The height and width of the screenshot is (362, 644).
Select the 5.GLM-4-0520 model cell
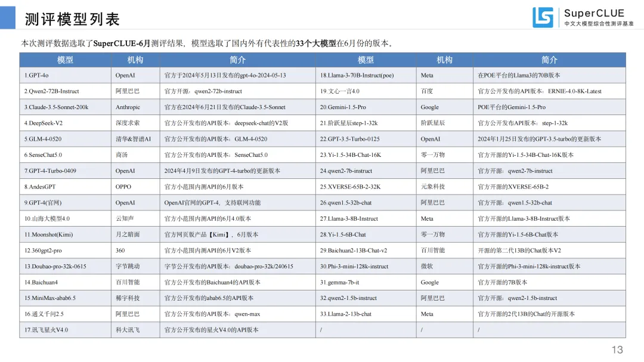(x=66, y=139)
